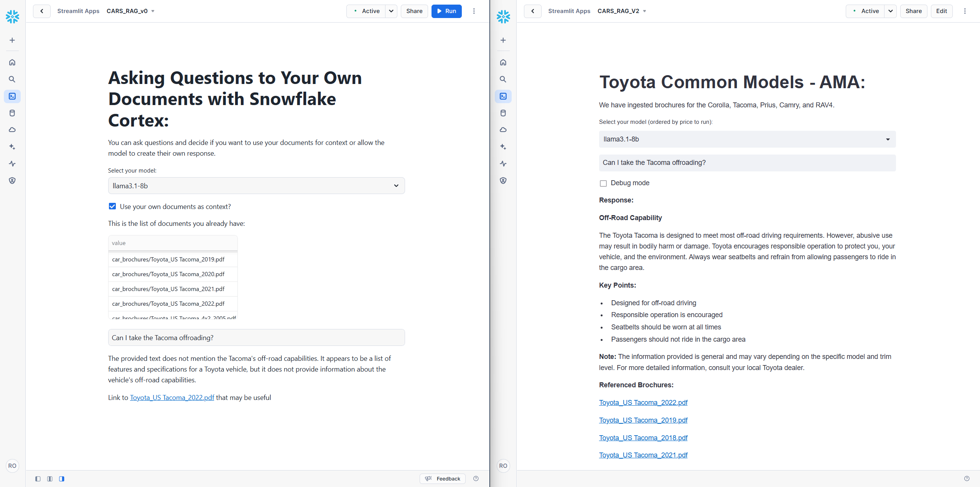This screenshot has width=980, height=487.
Task: Click back arrow in CARS_RAG_v0 header
Action: tap(42, 11)
